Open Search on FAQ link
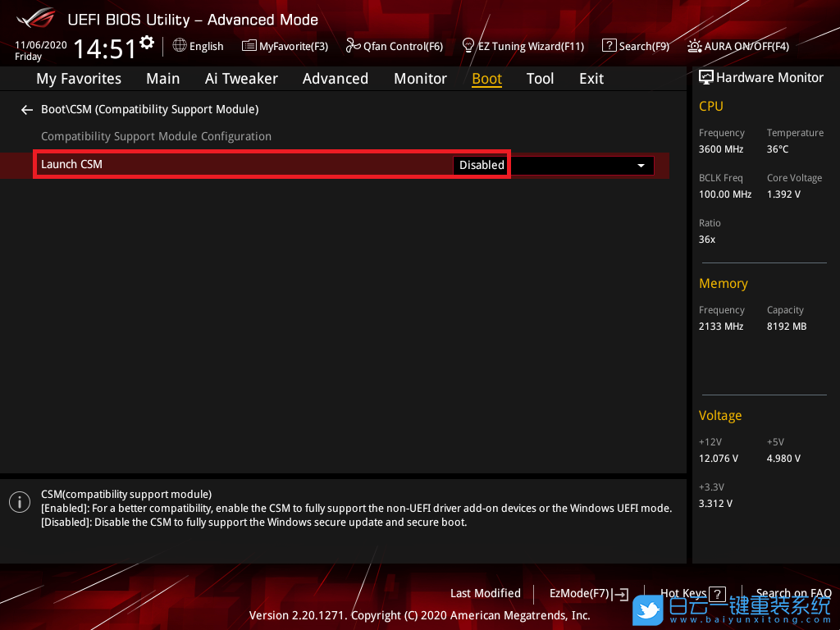The width and height of the screenshot is (840, 630). 792,593
